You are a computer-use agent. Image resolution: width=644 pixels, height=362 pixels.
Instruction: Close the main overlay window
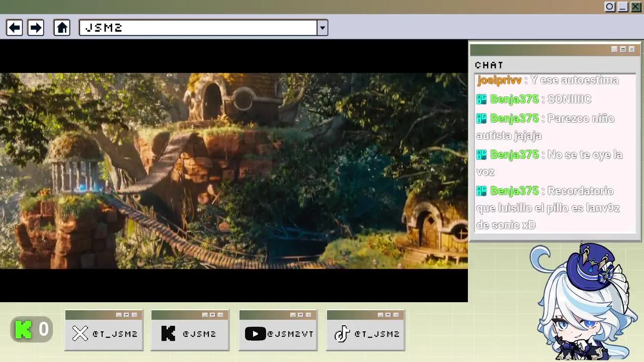pyautogui.click(x=636, y=7)
